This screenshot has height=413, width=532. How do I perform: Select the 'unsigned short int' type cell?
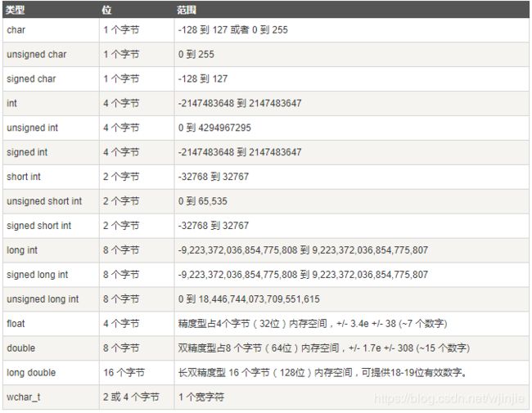click(51, 201)
